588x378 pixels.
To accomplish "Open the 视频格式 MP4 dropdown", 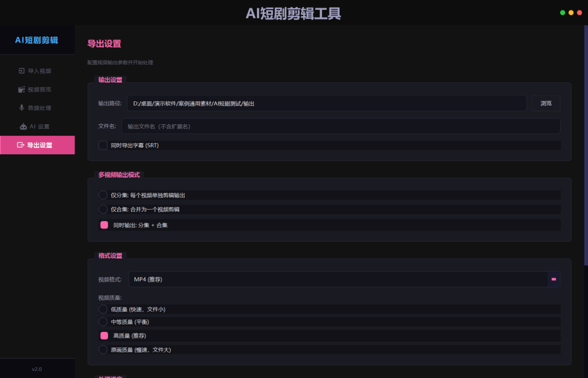I will (x=345, y=279).
